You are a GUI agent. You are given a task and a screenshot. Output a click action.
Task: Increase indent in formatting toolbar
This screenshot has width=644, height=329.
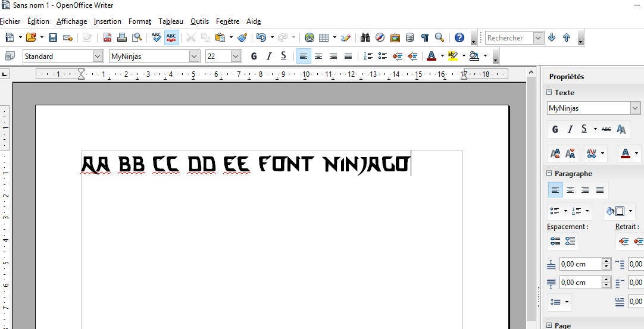point(412,56)
